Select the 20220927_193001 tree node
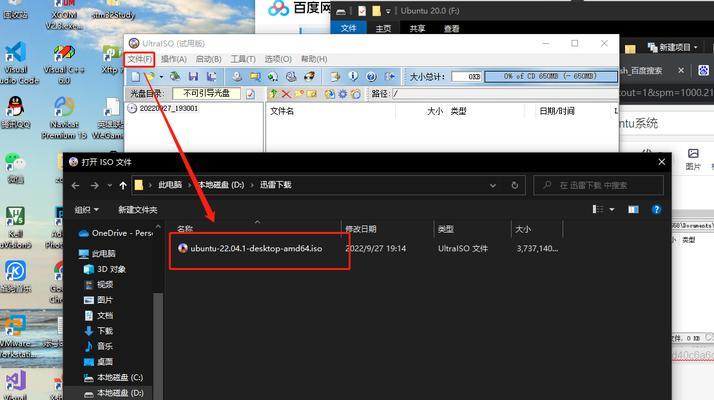Screen dimensions: 714x400 (168, 108)
